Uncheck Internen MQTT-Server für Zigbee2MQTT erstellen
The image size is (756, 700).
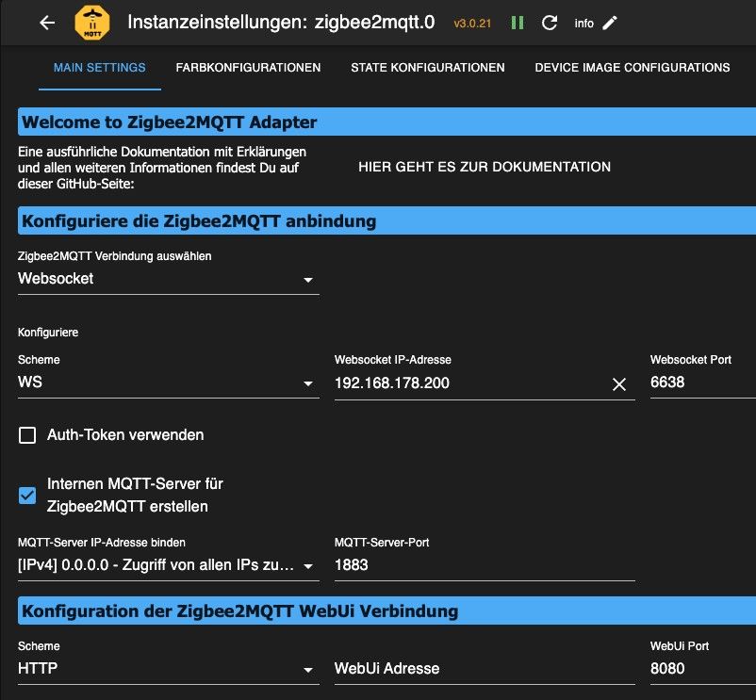27,496
